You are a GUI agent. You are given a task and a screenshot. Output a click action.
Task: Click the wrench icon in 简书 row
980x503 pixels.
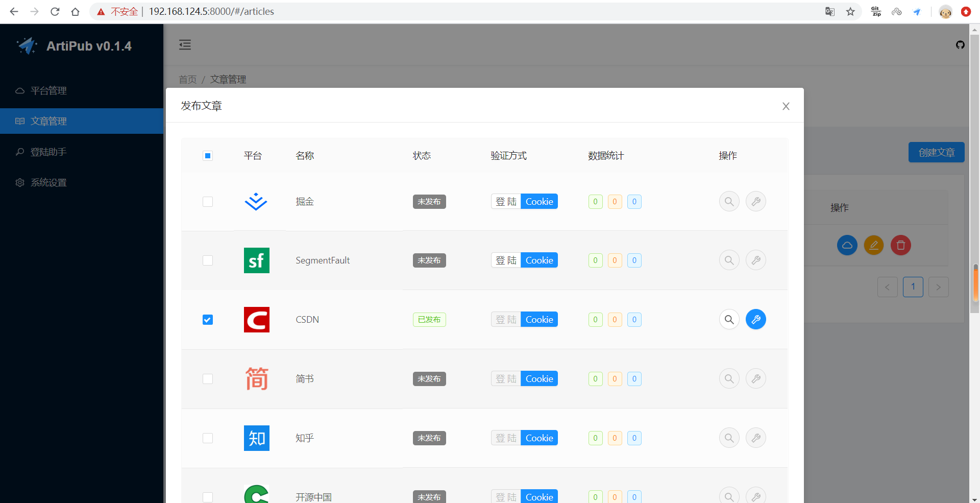(756, 379)
